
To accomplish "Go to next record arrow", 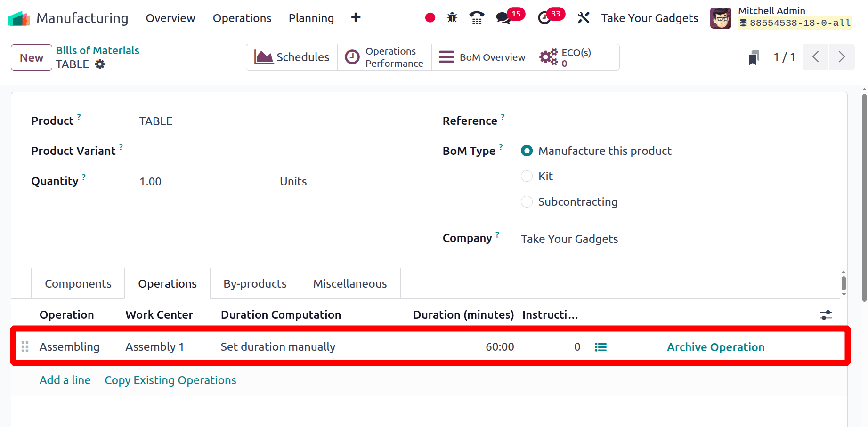I will tap(842, 57).
